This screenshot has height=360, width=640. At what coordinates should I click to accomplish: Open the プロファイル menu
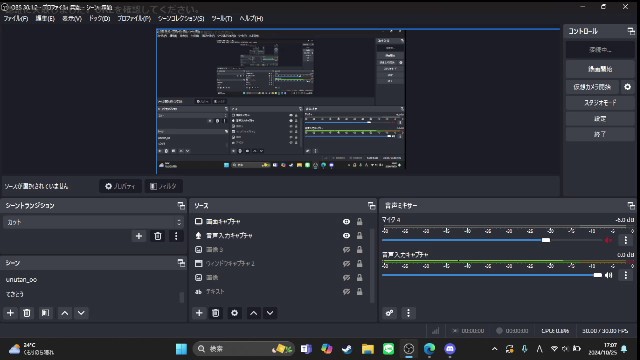coord(134,18)
